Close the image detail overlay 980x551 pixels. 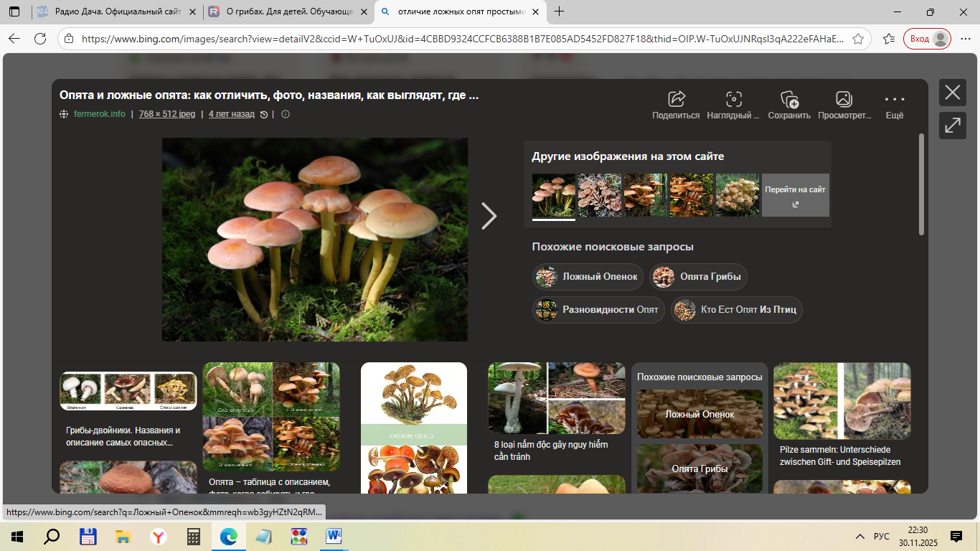[952, 93]
